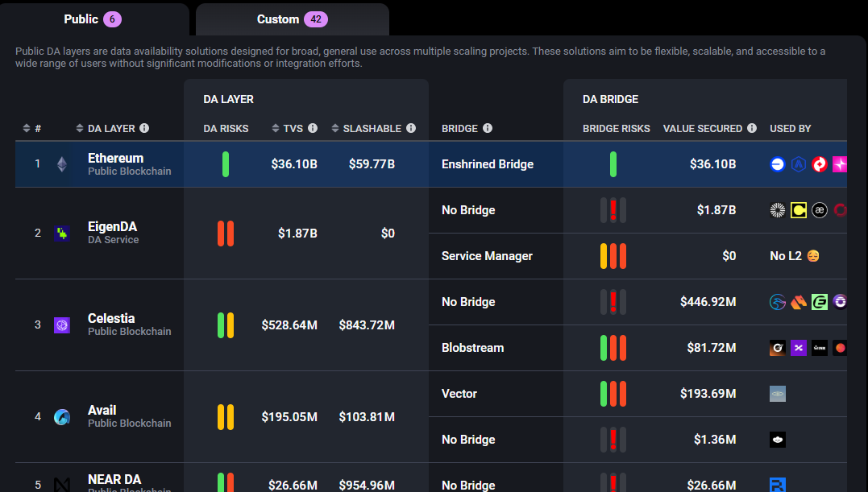
Task: Open the TVS info icon
Action: tap(313, 128)
